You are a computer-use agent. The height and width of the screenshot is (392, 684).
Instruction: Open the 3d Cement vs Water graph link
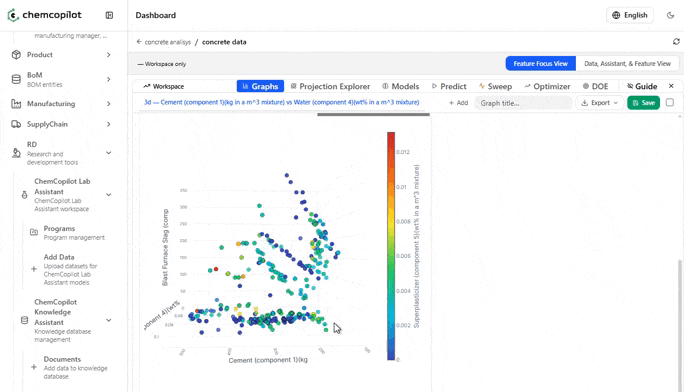281,102
